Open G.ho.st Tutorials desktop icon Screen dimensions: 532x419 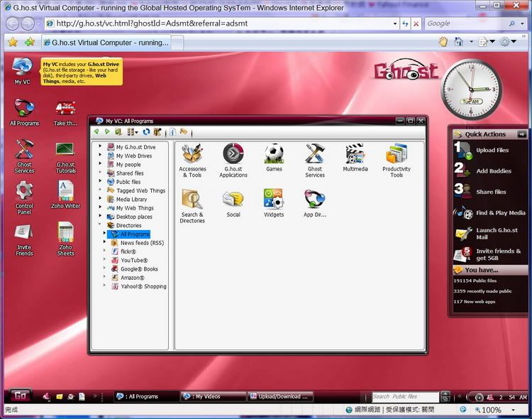tap(65, 158)
